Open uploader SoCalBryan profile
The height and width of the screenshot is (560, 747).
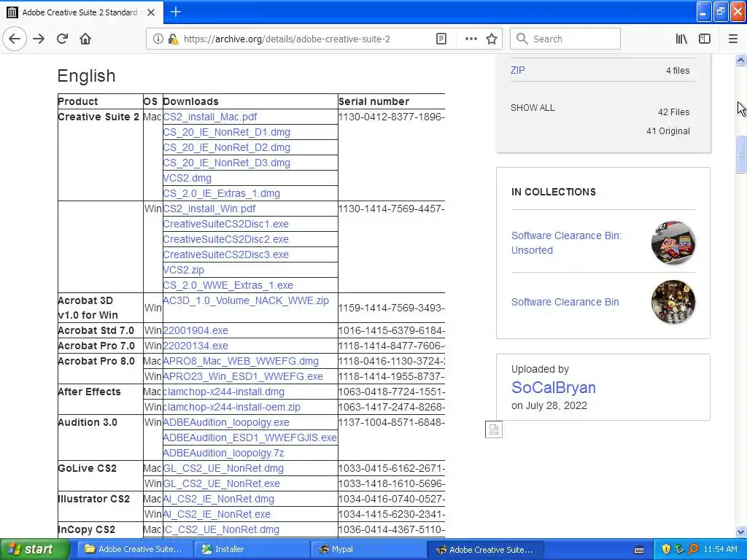pyautogui.click(x=554, y=388)
